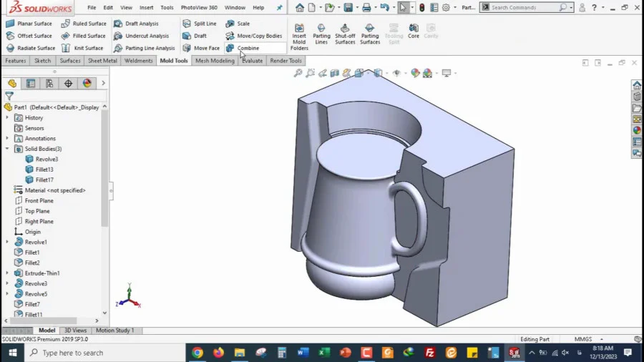The height and width of the screenshot is (362, 644).
Task: Select the Combine tool
Action: coord(243,48)
